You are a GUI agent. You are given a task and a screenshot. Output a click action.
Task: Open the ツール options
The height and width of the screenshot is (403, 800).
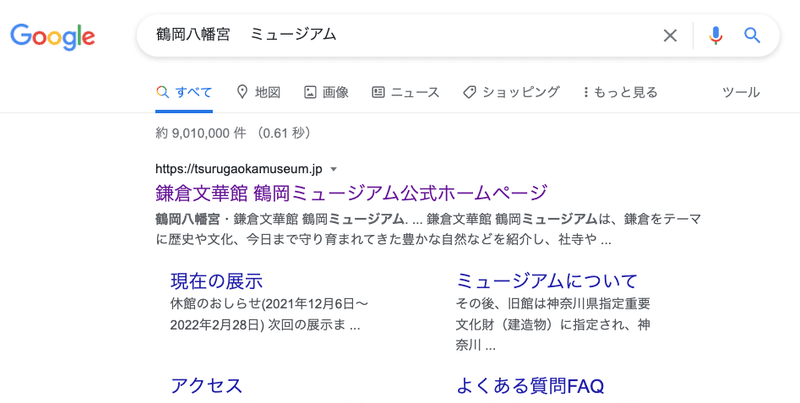click(741, 92)
